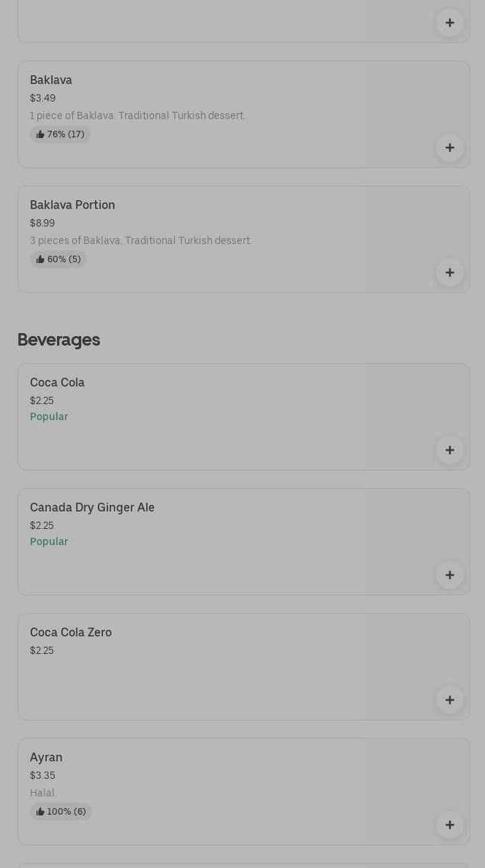The height and width of the screenshot is (868, 485).
Task: Click the "3 pieces of Baklava" description text
Action: coord(140,240)
